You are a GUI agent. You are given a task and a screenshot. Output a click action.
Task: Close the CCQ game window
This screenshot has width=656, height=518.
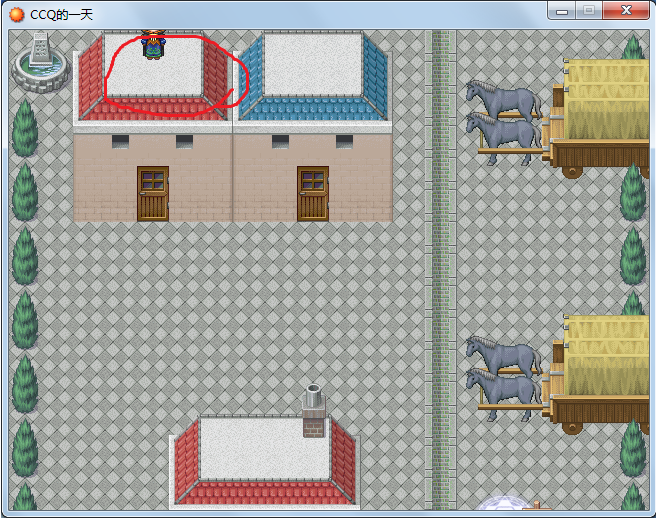tap(626, 10)
